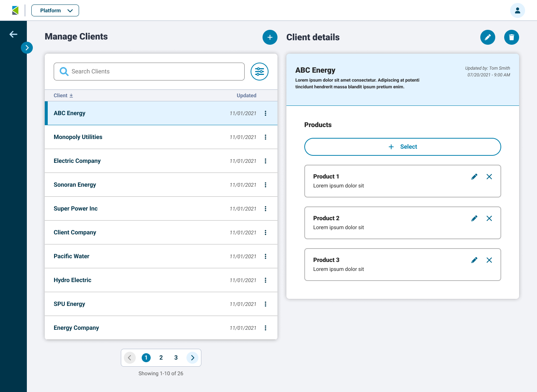Open three-dot menu for Pacific Water
This screenshot has height=392, width=537.
pyautogui.click(x=265, y=256)
